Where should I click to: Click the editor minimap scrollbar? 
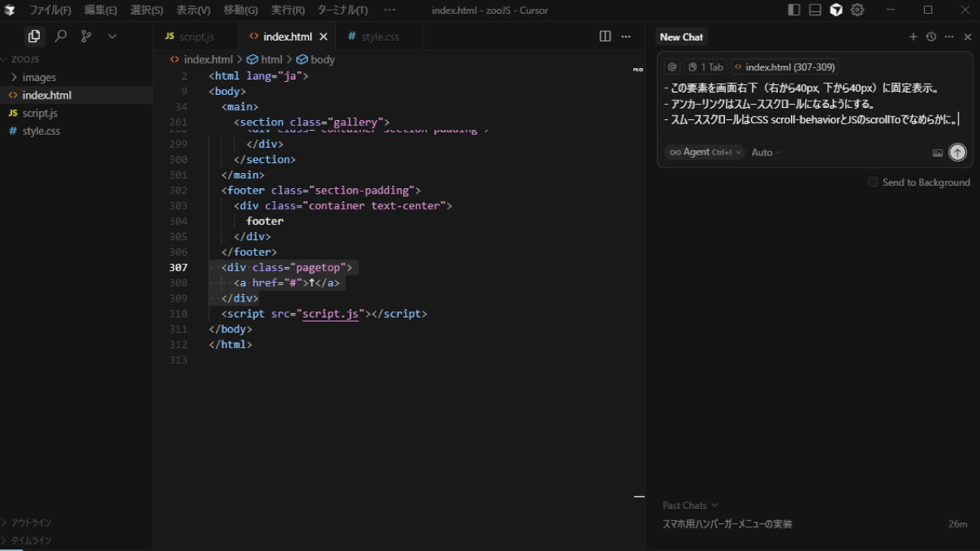639,283
